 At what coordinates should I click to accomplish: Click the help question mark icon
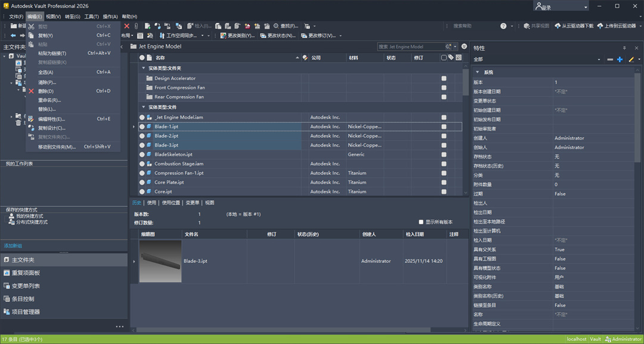tap(503, 26)
